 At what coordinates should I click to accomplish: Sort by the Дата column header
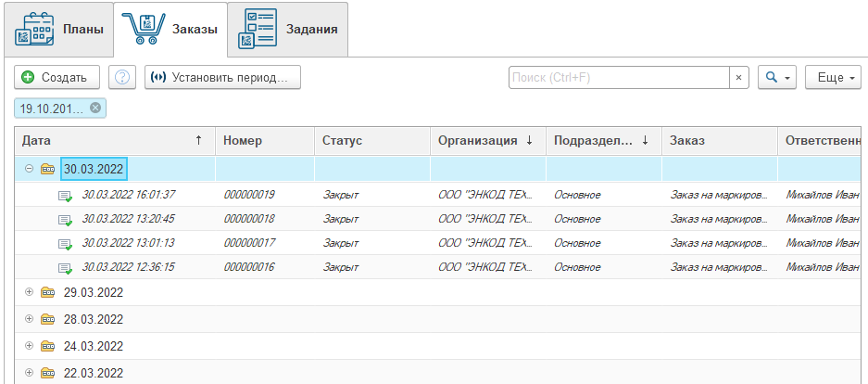pyautogui.click(x=111, y=141)
